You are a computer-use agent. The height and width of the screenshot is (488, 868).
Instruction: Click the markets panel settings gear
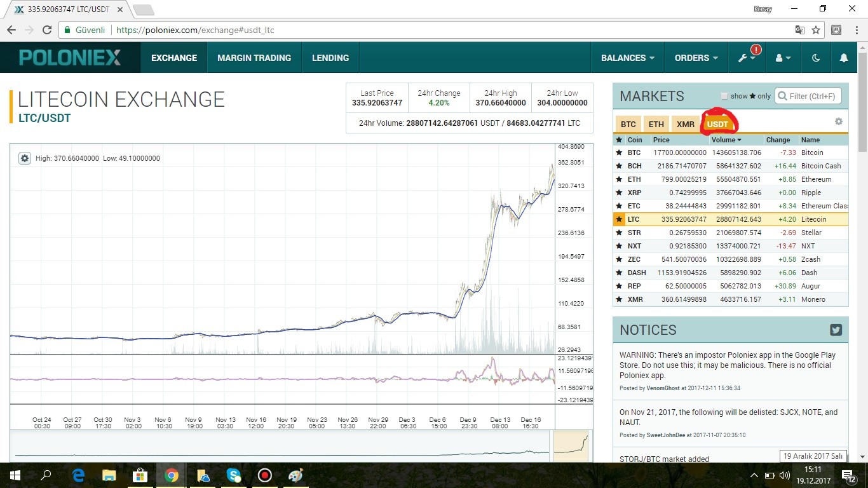pyautogui.click(x=839, y=121)
